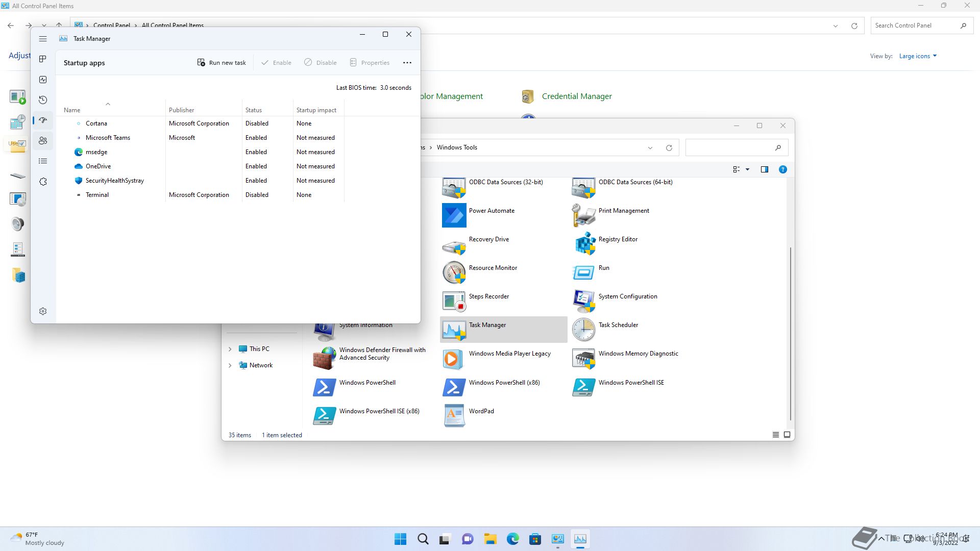Open more options ellipsis in Task Manager
This screenshot has height=551, width=980.
coord(407,63)
